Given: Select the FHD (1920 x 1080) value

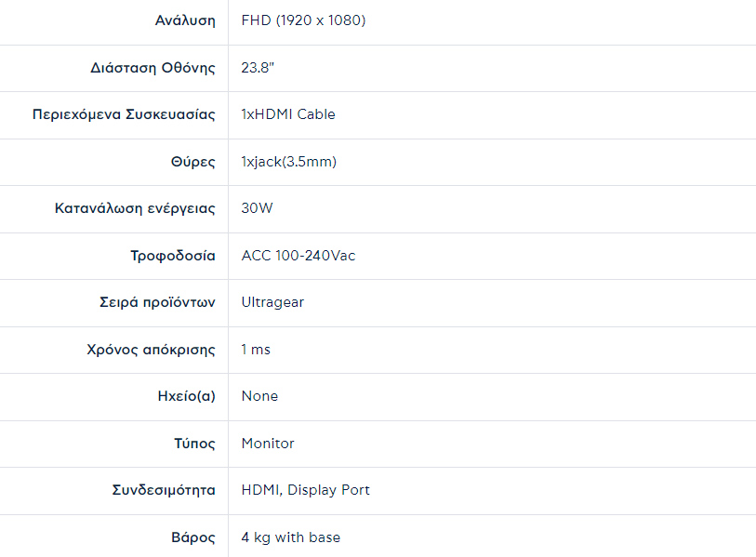Looking at the screenshot, I should [303, 20].
